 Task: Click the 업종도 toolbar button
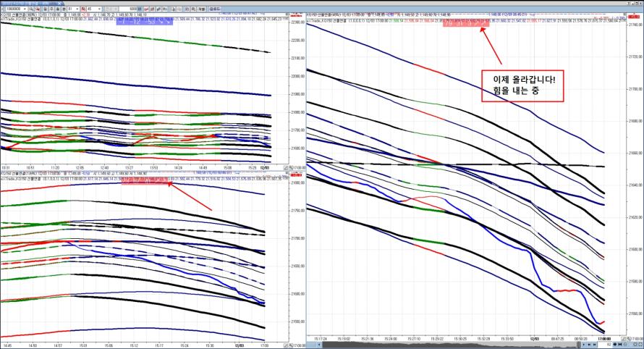click(215, 10)
